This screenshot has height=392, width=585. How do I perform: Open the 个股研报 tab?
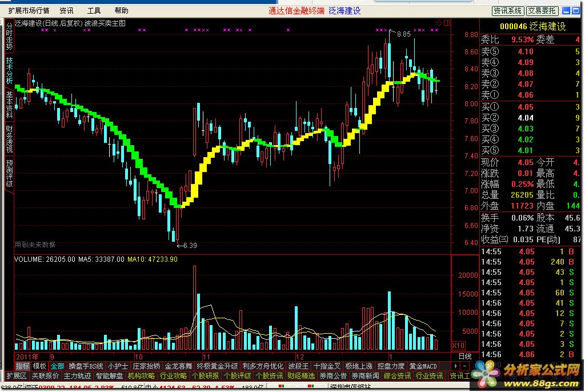[205, 376]
